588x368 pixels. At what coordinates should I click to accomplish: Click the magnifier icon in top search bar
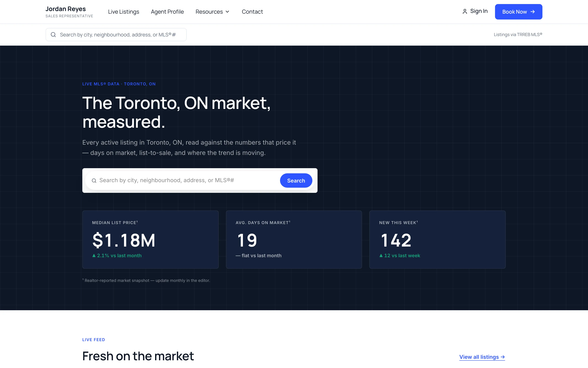(x=53, y=35)
